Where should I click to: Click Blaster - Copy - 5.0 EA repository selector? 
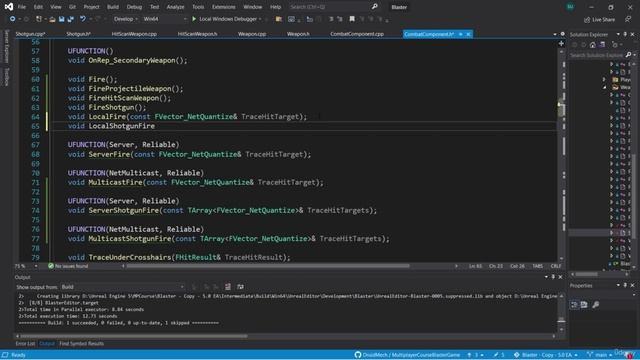click(x=546, y=355)
